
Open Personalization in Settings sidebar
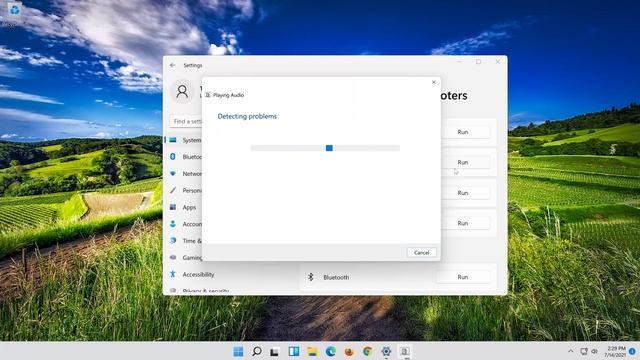[185, 190]
